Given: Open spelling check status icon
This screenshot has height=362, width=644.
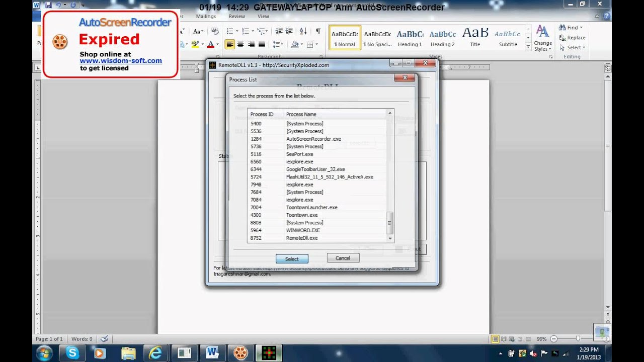Looking at the screenshot, I should point(104,339).
